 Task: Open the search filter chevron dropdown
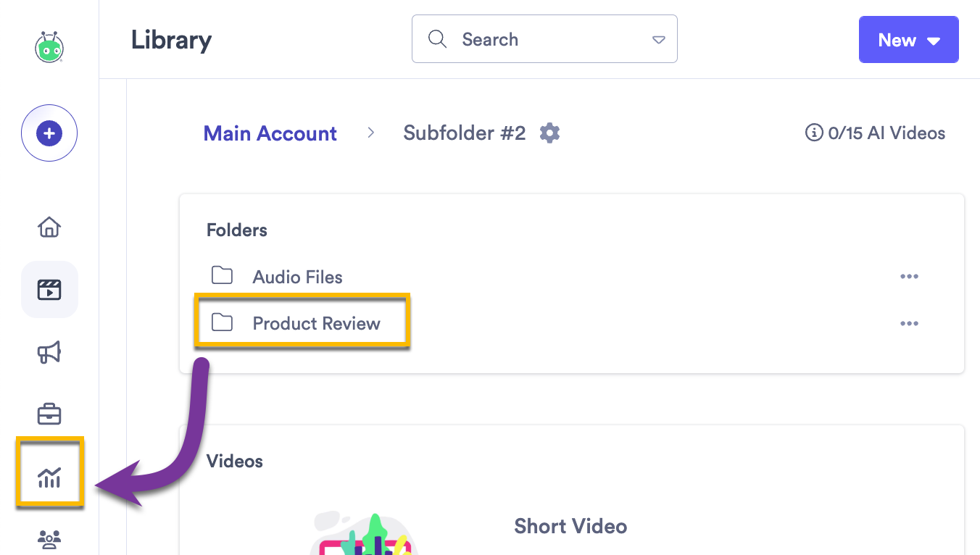[658, 39]
